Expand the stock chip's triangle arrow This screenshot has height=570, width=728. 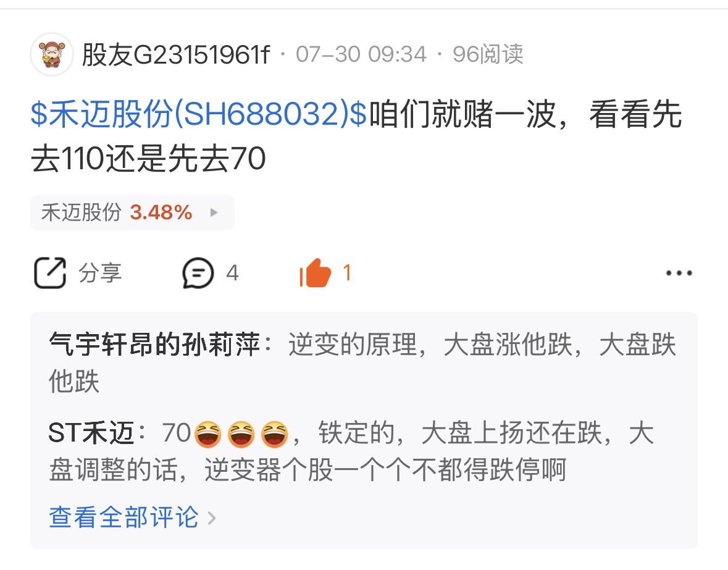click(x=214, y=212)
